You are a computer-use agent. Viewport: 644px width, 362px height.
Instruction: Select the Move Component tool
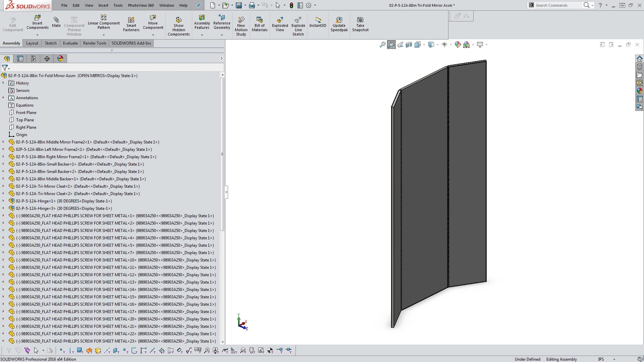153,22
